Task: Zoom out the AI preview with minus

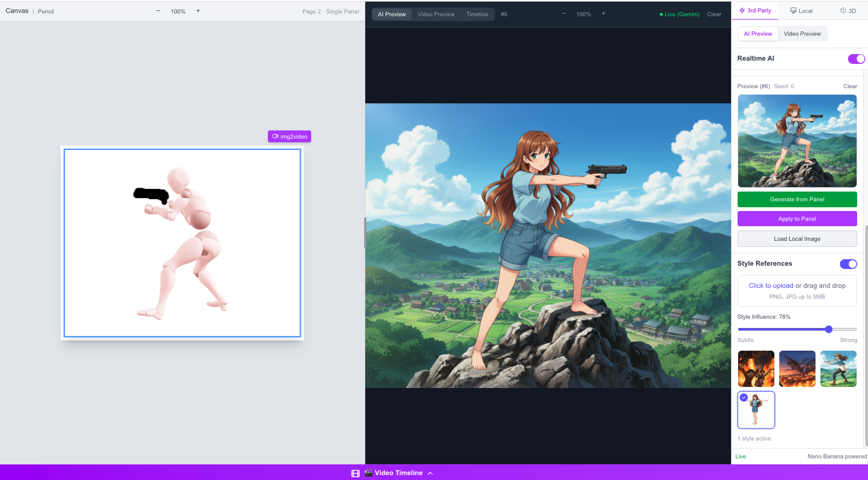Action: click(x=563, y=14)
